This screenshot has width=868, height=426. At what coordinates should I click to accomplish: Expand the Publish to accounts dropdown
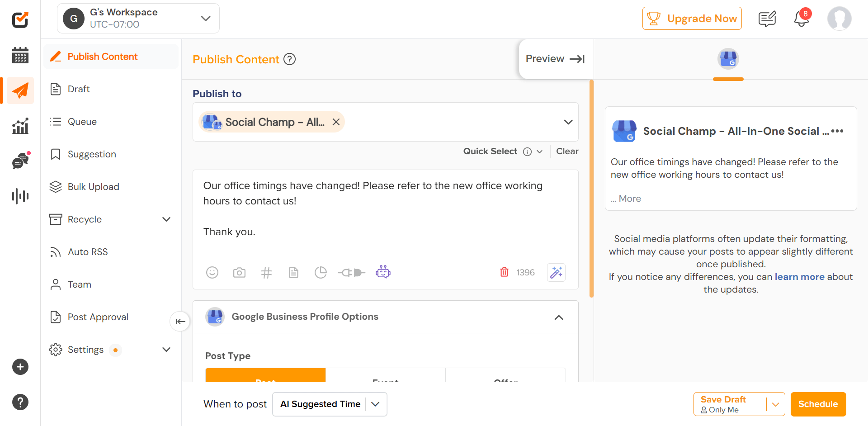568,122
